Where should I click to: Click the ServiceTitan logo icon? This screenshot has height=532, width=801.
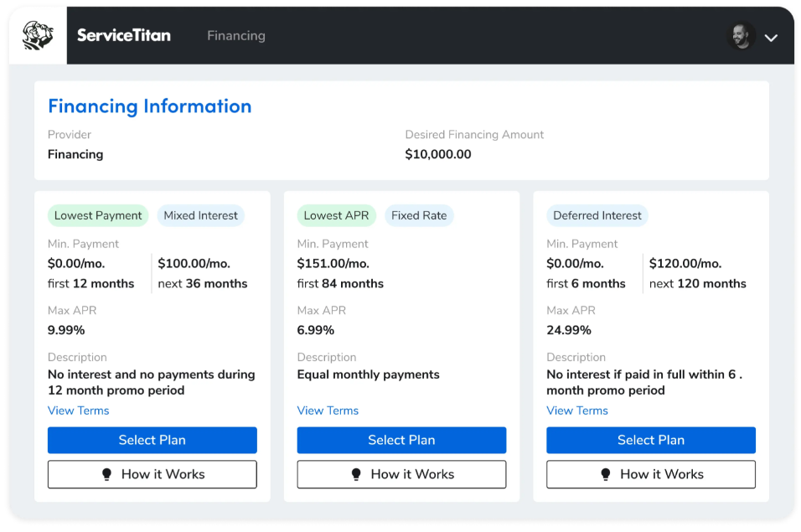(x=38, y=36)
